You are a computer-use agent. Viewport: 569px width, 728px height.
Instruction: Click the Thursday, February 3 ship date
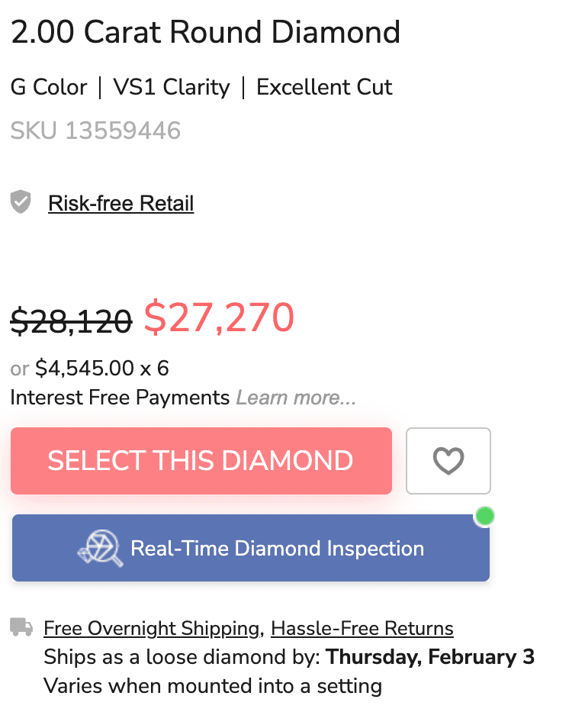click(x=430, y=657)
